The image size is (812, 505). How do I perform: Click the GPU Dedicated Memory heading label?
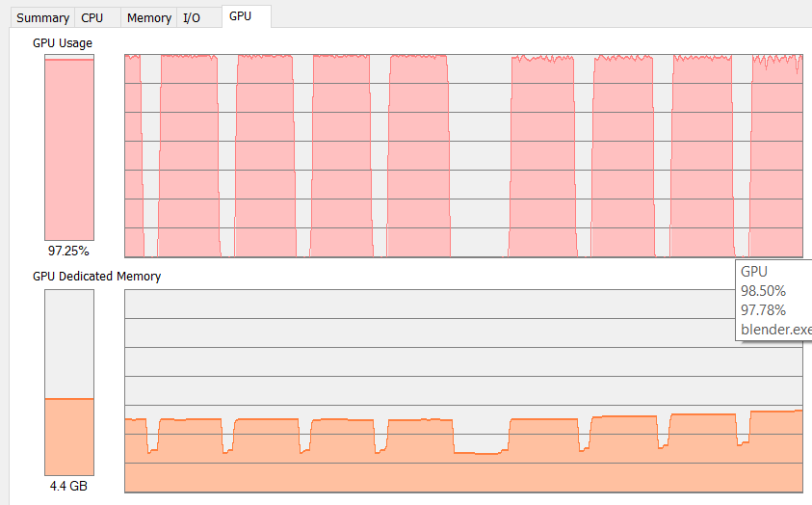(x=96, y=277)
